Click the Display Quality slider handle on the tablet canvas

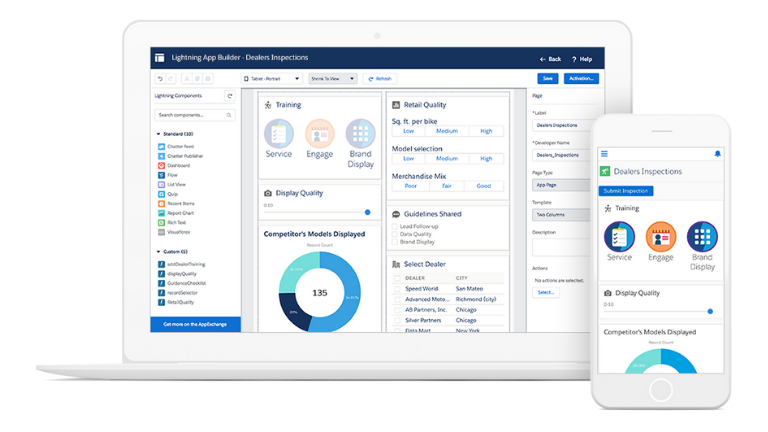click(x=367, y=213)
